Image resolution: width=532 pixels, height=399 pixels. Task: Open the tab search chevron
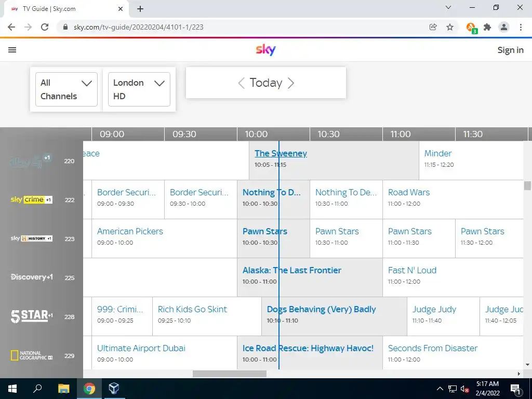tap(448, 7)
